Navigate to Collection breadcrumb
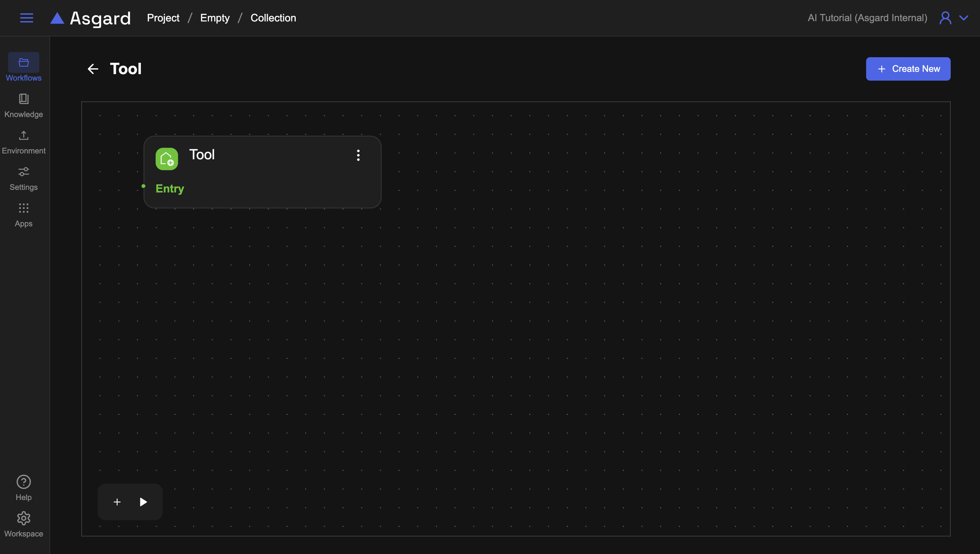Screen dimensions: 980x554 (273, 18)
